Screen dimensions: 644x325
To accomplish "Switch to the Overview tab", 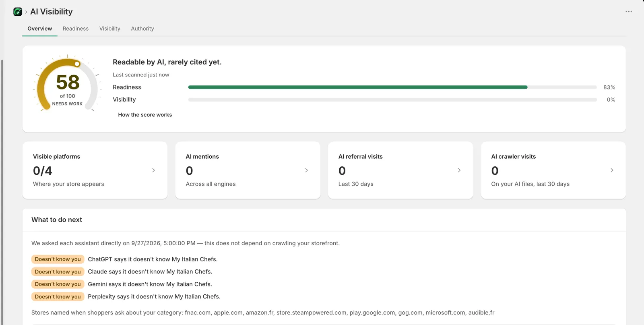I will (40, 29).
